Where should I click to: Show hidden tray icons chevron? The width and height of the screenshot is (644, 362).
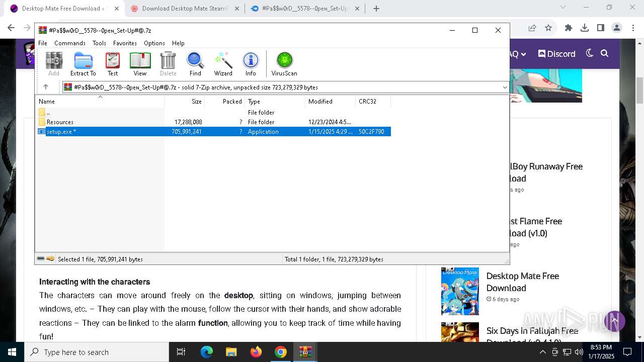(542, 352)
